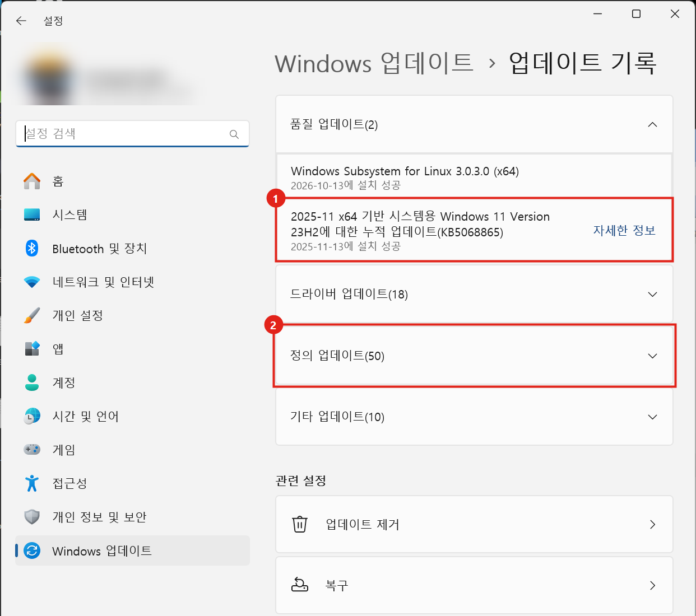
Task: Click the trash can icon for 업데이트 제거
Action: (300, 524)
